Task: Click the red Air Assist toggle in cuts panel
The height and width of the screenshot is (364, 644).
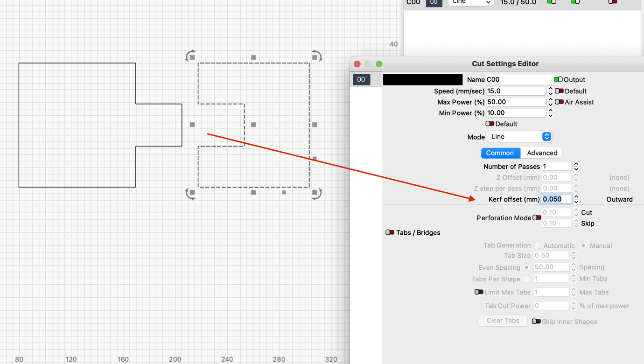Action: coord(612,2)
